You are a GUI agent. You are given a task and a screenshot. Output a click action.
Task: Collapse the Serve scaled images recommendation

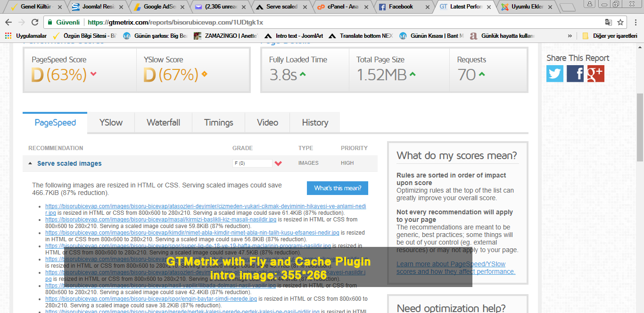[30, 163]
